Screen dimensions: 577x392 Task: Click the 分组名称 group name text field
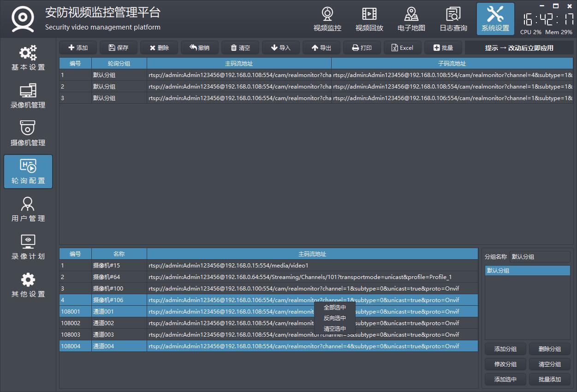[540, 257]
